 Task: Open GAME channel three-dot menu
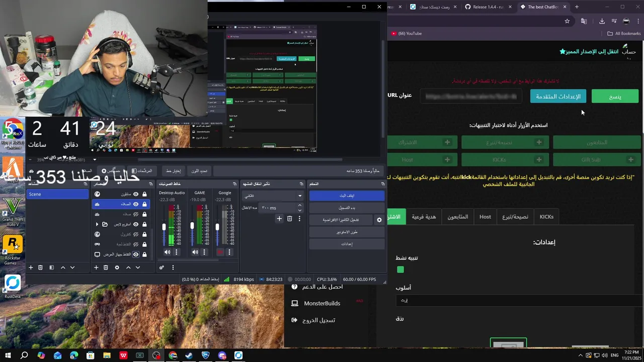[204, 252]
